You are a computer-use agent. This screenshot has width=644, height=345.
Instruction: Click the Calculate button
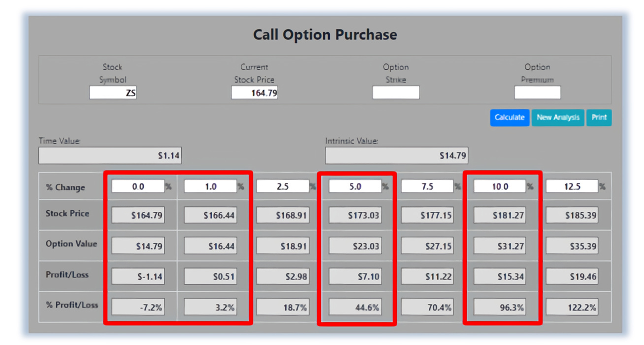click(x=509, y=118)
